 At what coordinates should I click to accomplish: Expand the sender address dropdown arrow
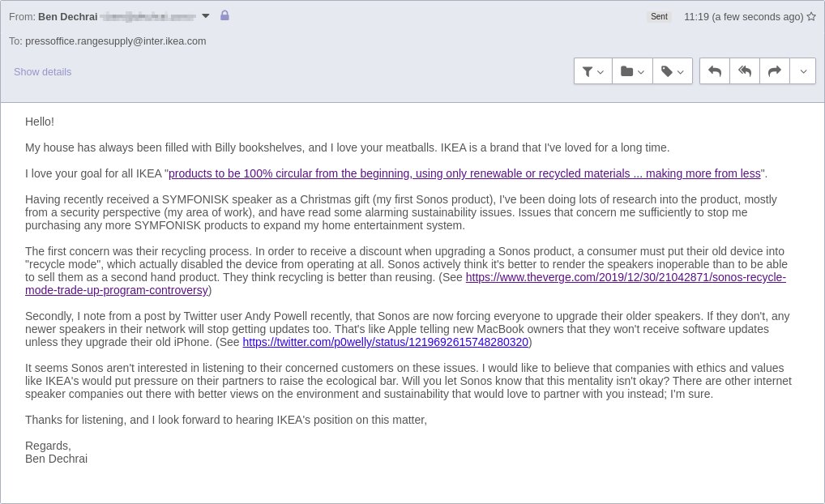click(206, 15)
